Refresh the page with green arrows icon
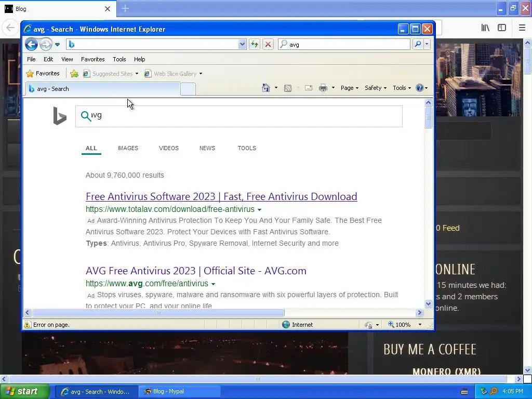This screenshot has height=399, width=532. [x=255, y=44]
